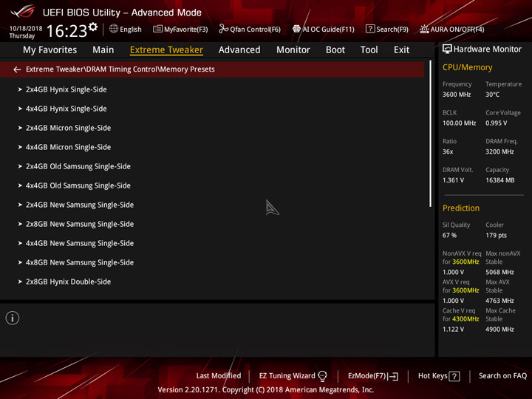This screenshot has width=532, height=399.
Task: Click the Search question mark icon
Action: [370, 29]
